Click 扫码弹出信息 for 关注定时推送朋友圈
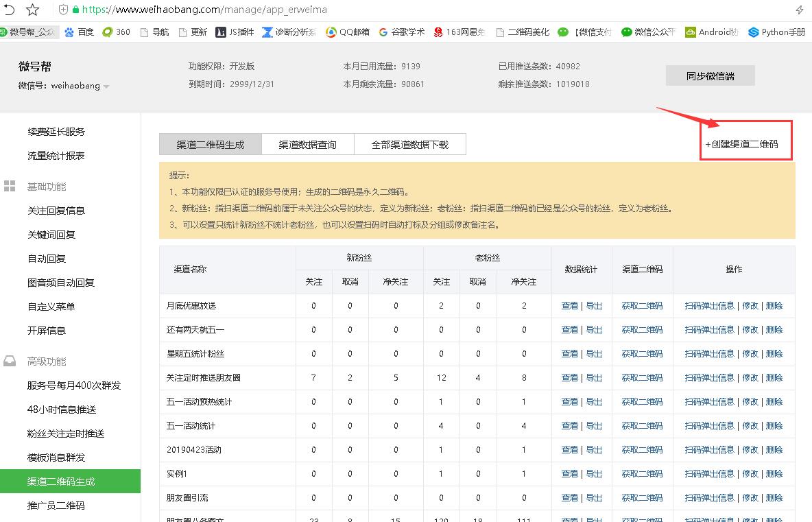 tap(709, 377)
